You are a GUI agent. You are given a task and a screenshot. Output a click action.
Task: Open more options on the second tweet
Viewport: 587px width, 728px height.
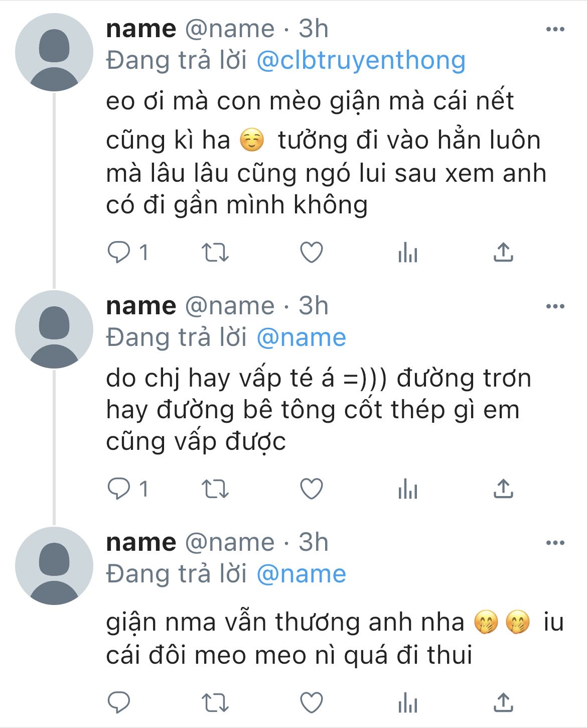coord(555,306)
